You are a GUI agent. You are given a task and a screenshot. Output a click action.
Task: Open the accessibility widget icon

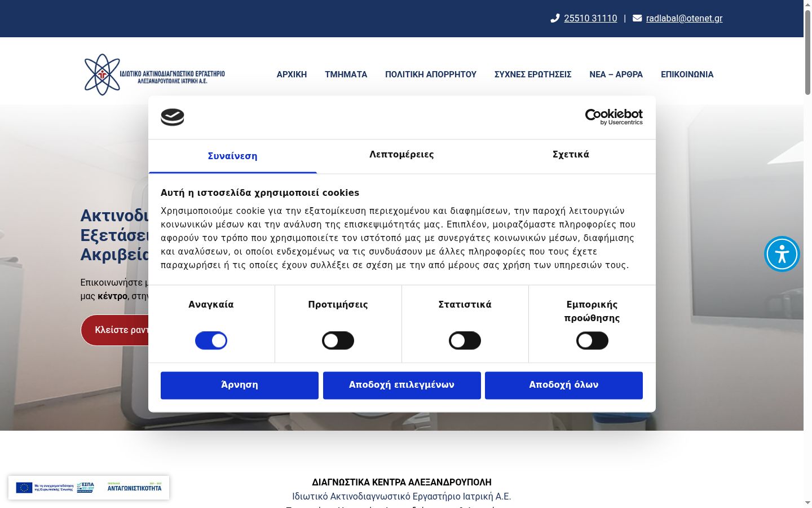click(782, 254)
